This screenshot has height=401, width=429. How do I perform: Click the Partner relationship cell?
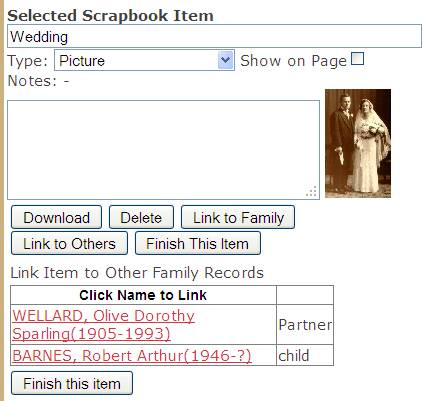[x=305, y=324]
